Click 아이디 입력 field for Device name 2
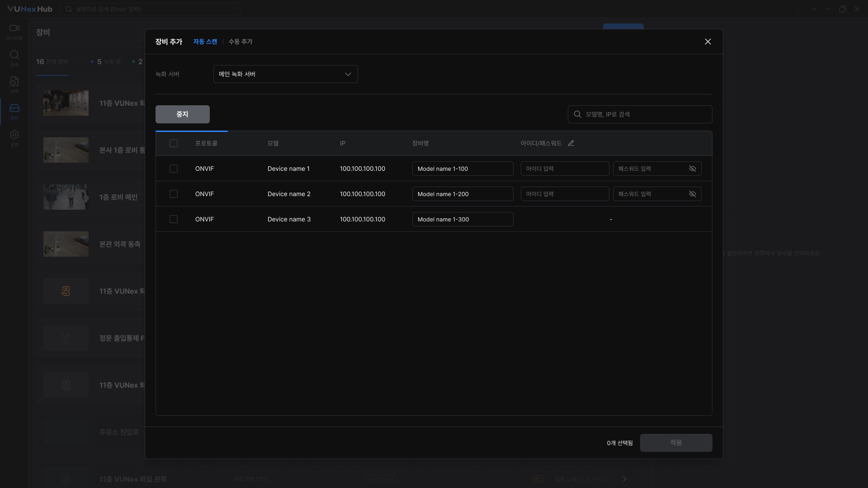 [x=565, y=194]
